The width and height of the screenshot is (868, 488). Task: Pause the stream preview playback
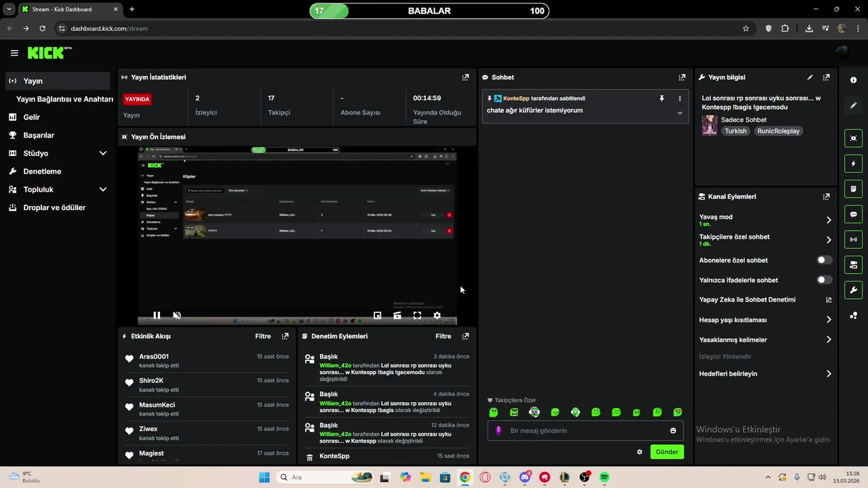point(157,315)
